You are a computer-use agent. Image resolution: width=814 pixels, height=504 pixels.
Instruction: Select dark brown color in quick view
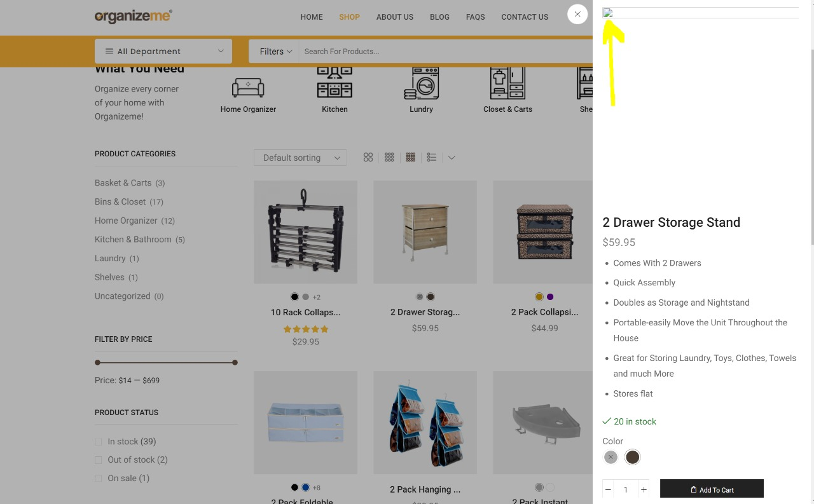point(632,457)
